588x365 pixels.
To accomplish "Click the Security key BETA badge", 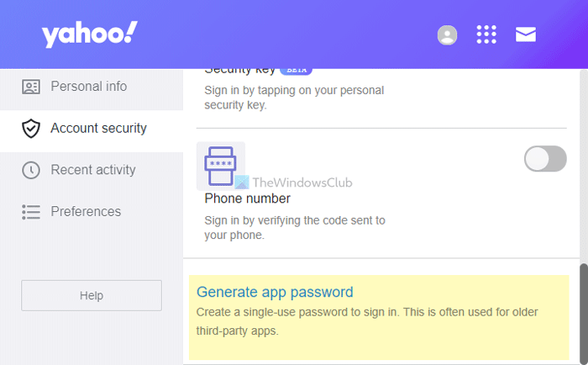I will [x=296, y=71].
